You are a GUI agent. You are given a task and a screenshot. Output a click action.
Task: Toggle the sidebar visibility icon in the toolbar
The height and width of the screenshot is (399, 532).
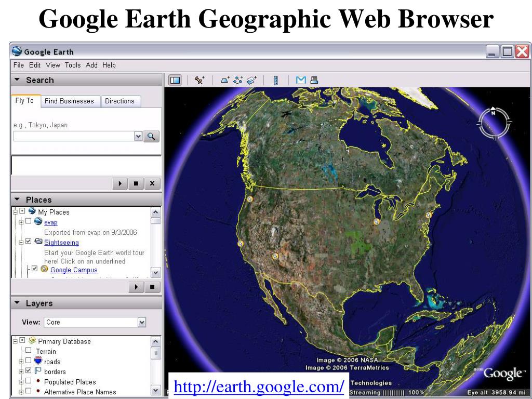tap(175, 80)
